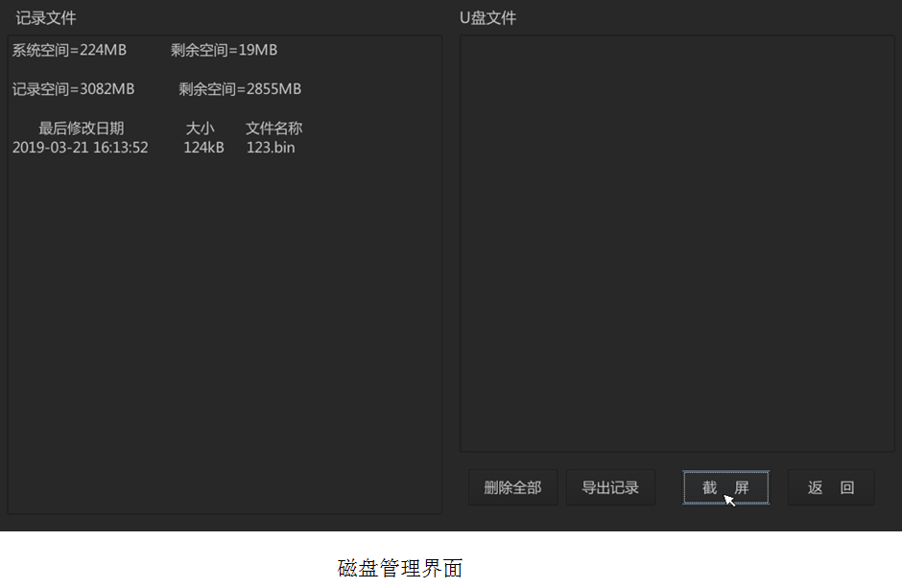Click the U盘文件 panel title
The height and width of the screenshot is (588, 902).
coord(488,18)
